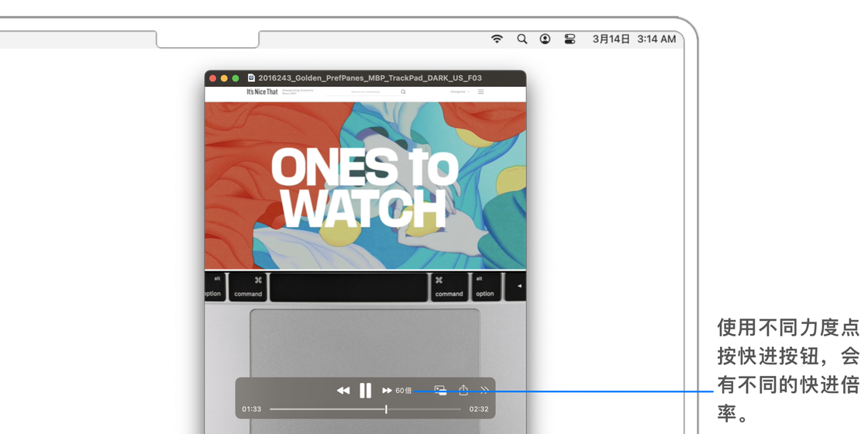This screenshot has width=868, height=434.
Task: Open Wi-Fi menu in menu bar
Action: point(498,39)
